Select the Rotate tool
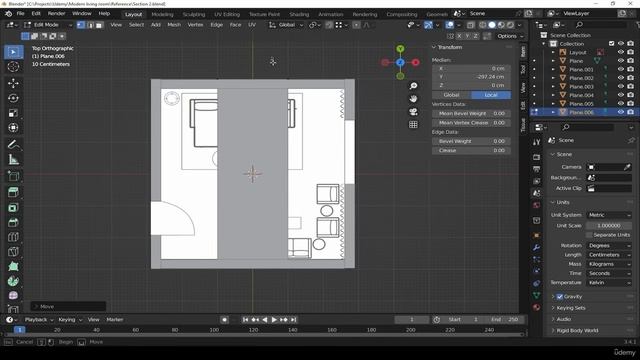This screenshot has height=360, width=640. click(13, 98)
